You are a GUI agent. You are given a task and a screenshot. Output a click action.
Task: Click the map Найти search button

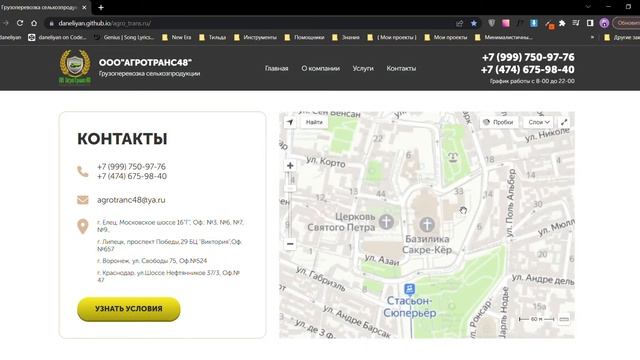[x=314, y=122]
